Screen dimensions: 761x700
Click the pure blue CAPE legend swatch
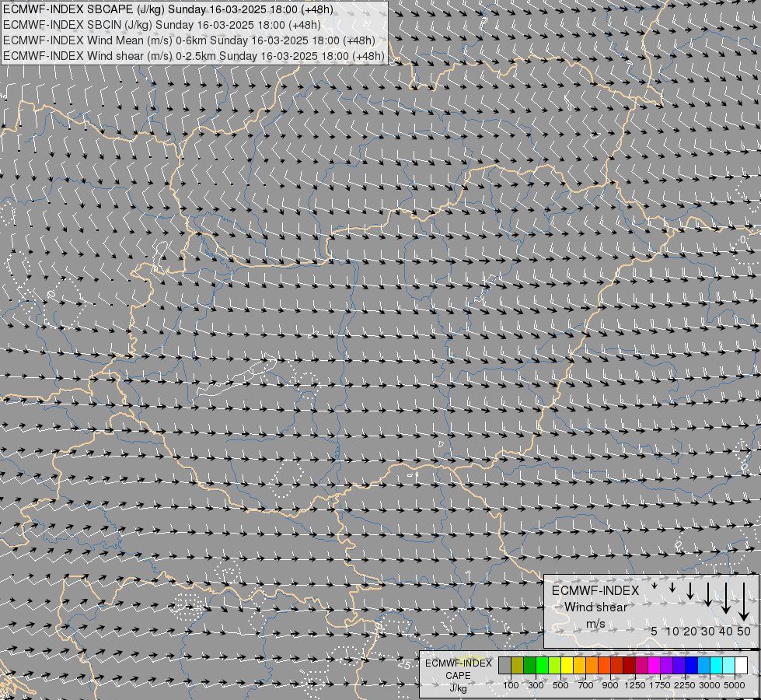click(691, 665)
